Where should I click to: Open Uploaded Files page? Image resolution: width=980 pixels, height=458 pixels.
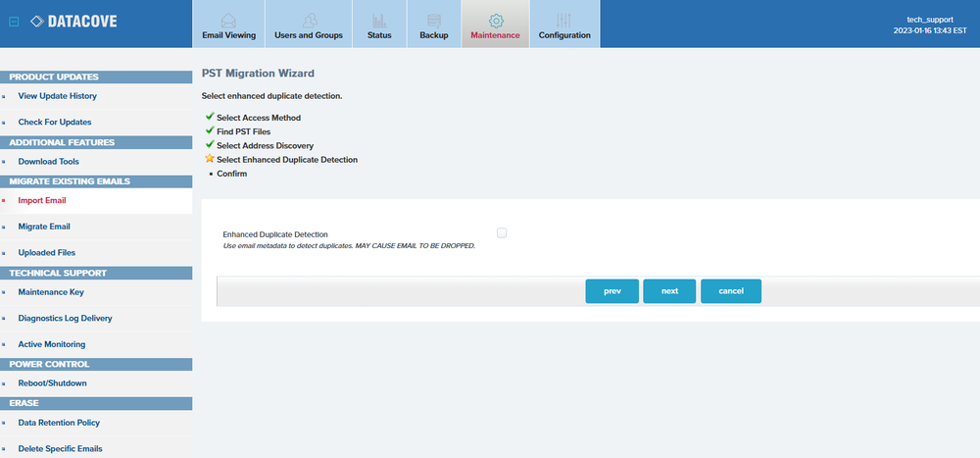[47, 253]
